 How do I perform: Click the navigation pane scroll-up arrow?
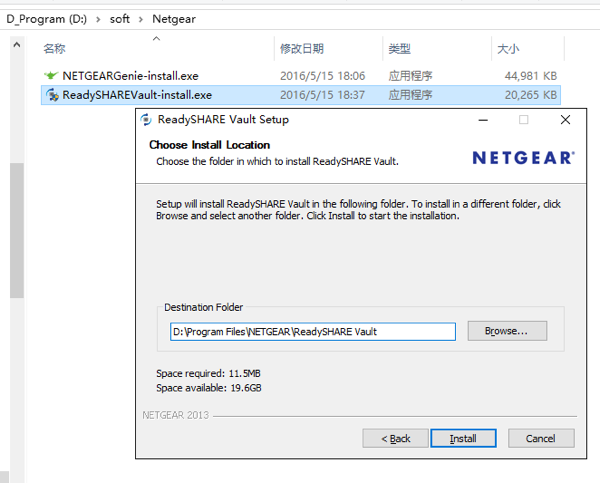coord(17,45)
